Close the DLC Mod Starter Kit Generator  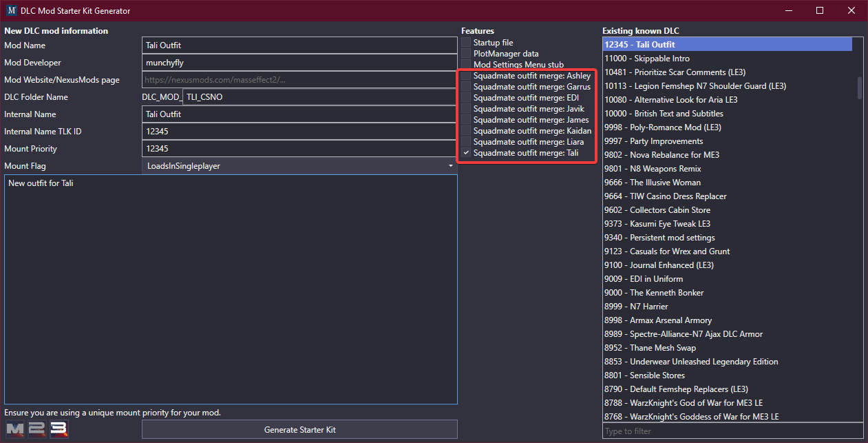pyautogui.click(x=851, y=11)
